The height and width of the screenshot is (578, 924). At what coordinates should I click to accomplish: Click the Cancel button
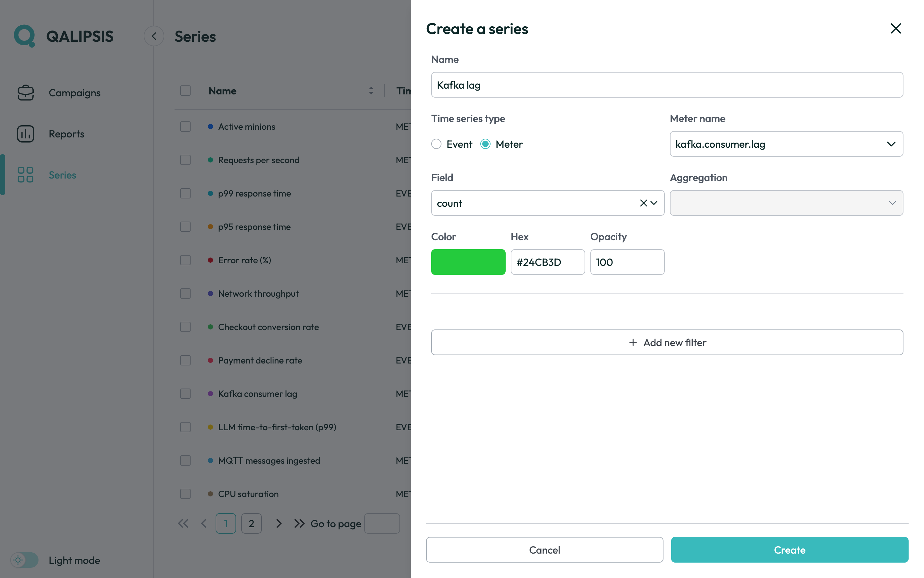544,550
